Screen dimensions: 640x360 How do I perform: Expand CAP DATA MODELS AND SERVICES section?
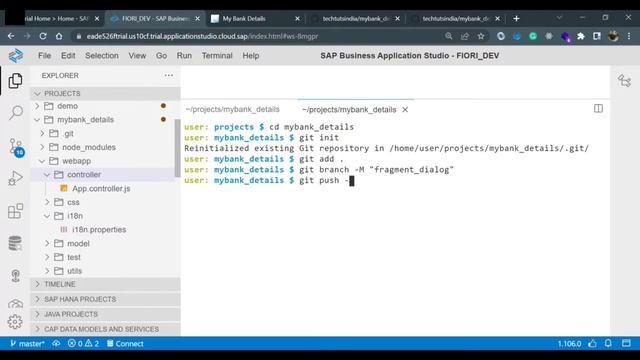point(105,329)
